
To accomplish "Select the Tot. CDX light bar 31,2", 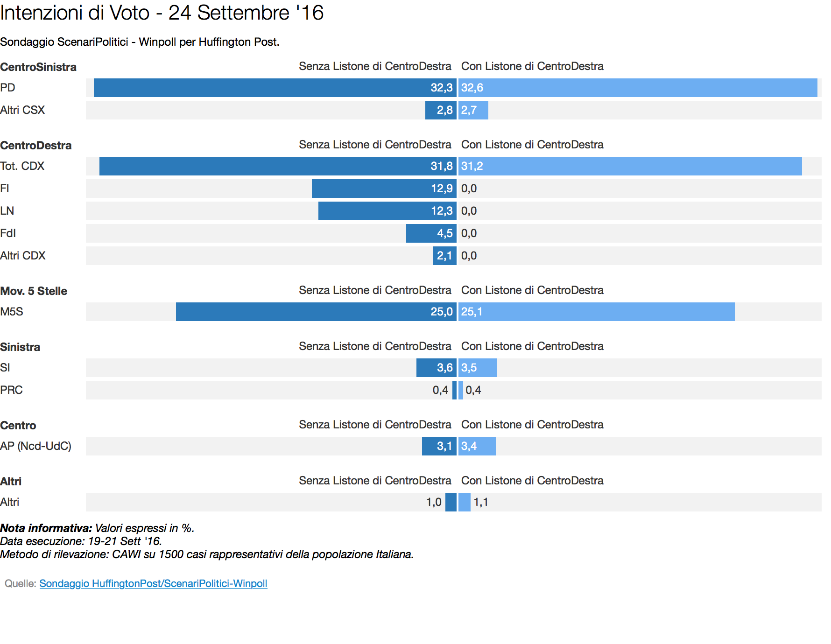I will tap(630, 166).
